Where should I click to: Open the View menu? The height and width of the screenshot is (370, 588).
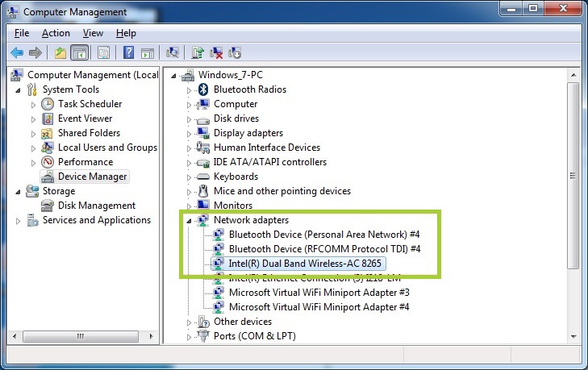coord(93,33)
